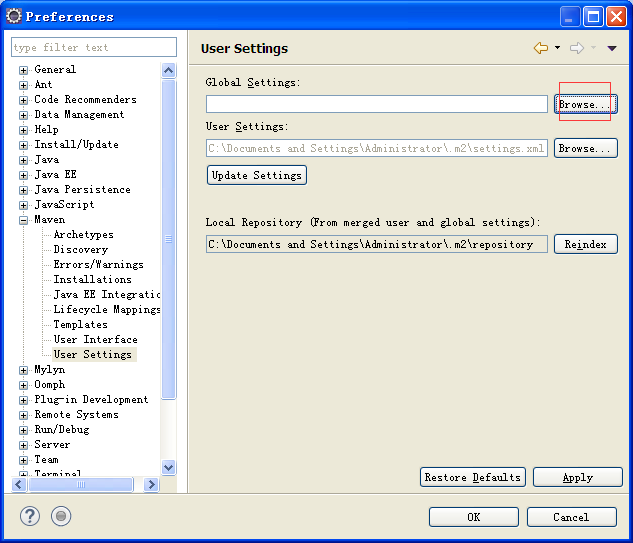This screenshot has height=543, width=633.
Task: Expand the Install/Update node
Action: (23, 145)
